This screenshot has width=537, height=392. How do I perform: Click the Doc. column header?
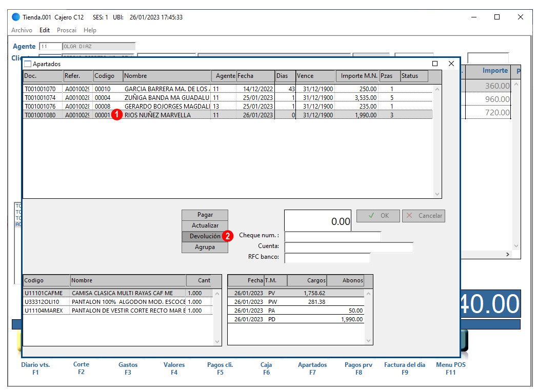(x=43, y=76)
